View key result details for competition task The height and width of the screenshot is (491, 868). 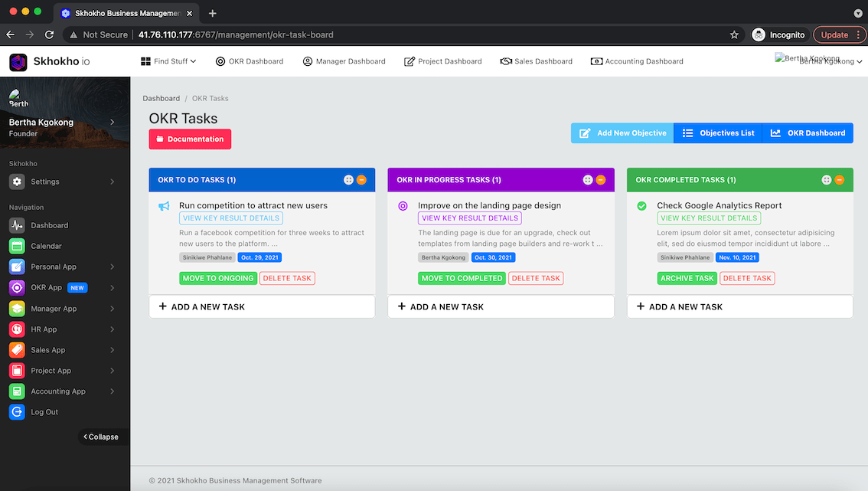[x=231, y=218]
